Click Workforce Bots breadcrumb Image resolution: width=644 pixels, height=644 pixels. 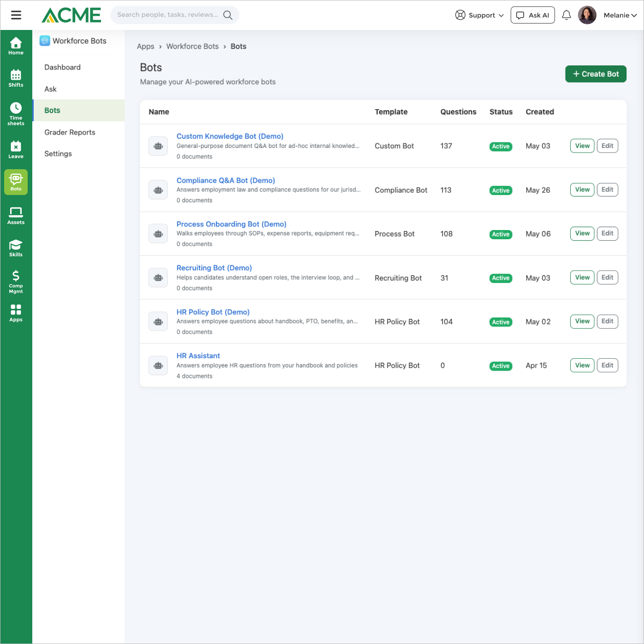(192, 47)
